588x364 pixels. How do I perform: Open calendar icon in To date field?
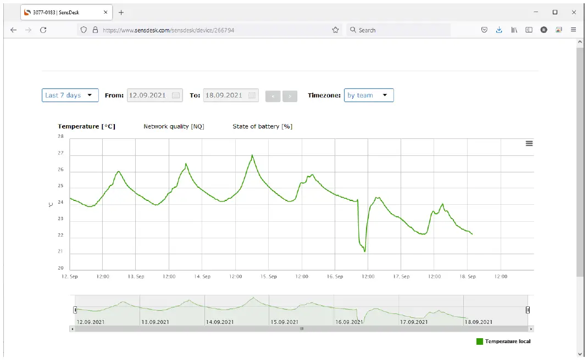[252, 96]
